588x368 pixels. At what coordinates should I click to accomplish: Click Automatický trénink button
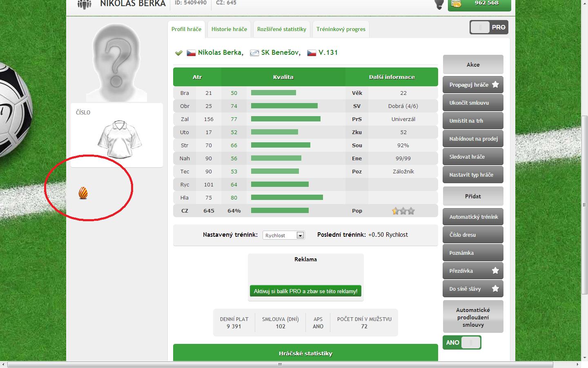point(473,217)
